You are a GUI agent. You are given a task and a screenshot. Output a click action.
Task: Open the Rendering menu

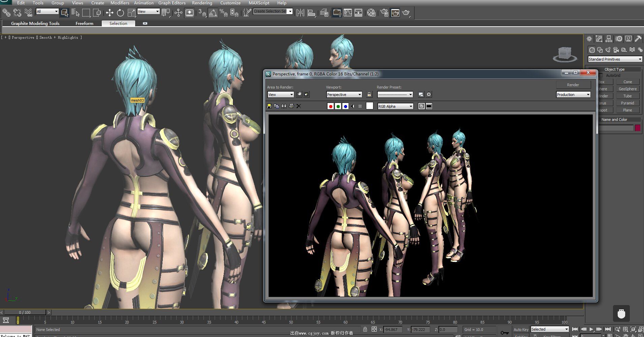pos(202,3)
